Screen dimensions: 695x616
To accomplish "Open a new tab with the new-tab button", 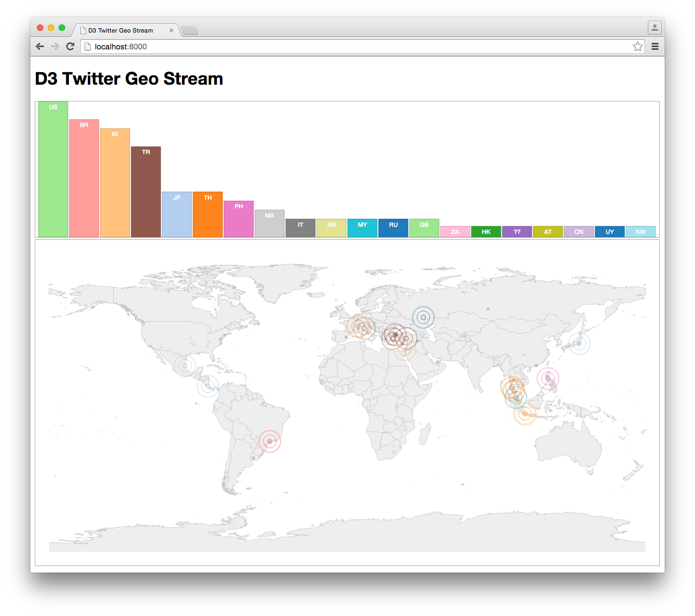I will [x=189, y=30].
